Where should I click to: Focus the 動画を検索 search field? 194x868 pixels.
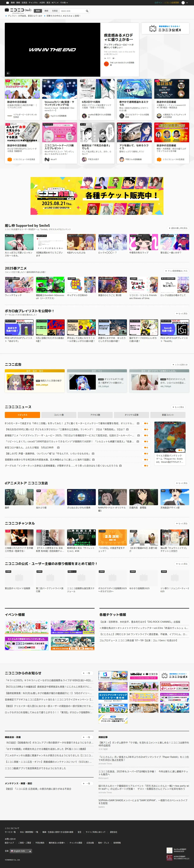click(72, 11)
